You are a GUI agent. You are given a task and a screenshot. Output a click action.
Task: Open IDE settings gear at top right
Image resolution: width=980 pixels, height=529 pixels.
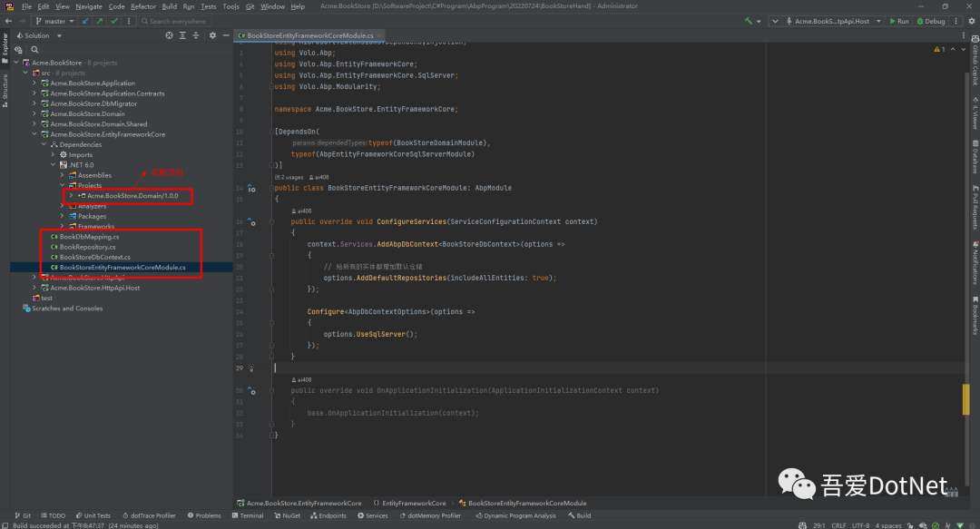tap(971, 21)
